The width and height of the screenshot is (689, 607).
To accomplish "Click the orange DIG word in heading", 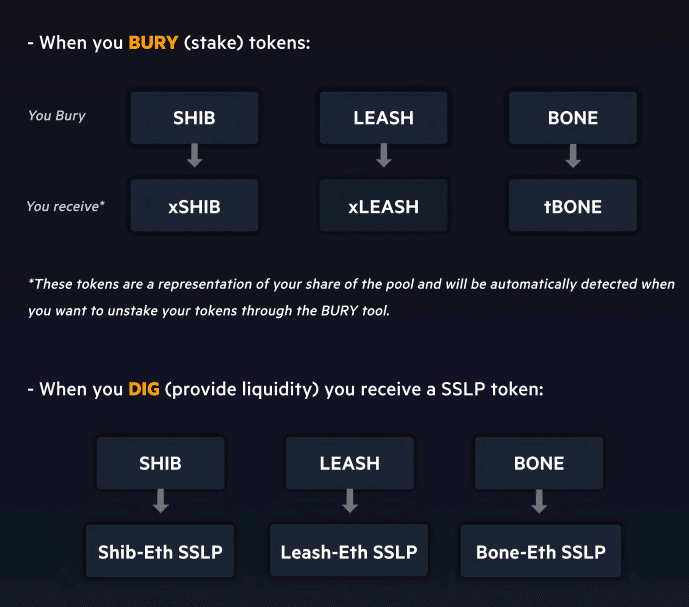I will [144, 389].
